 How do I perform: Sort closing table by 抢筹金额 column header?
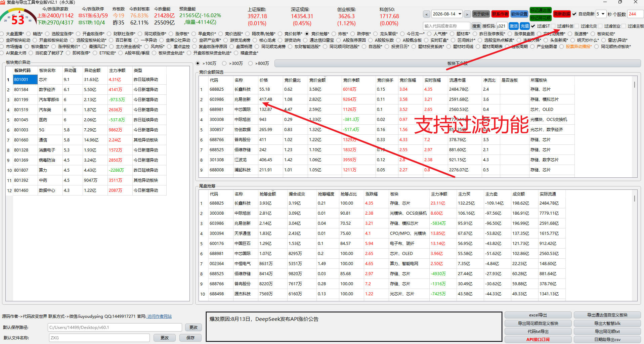point(268,194)
